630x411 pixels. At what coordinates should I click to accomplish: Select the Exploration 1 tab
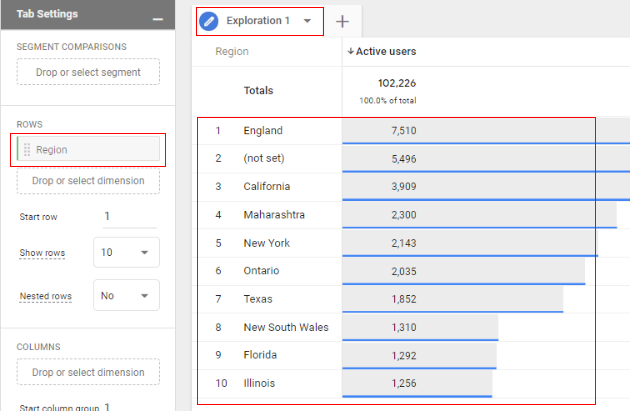click(x=258, y=20)
